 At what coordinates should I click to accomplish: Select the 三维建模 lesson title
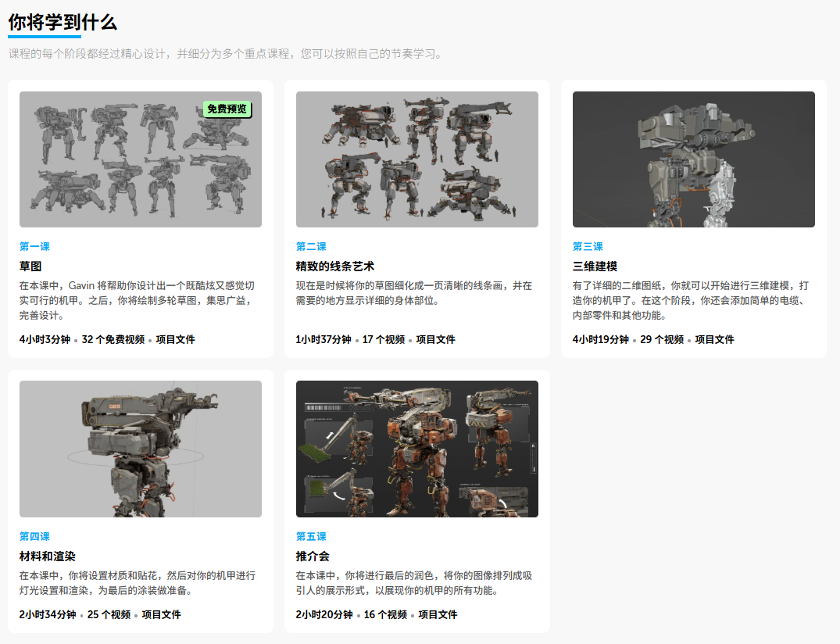pos(595,267)
